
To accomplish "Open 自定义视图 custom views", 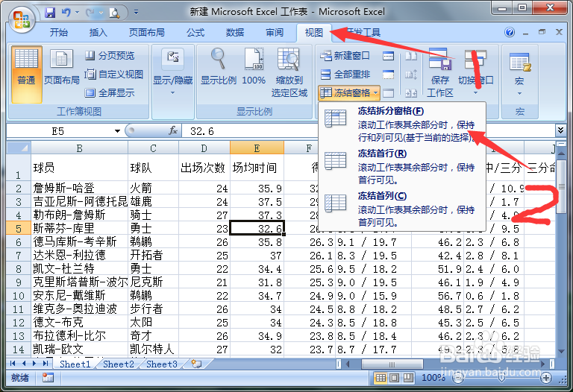I will click(x=114, y=74).
